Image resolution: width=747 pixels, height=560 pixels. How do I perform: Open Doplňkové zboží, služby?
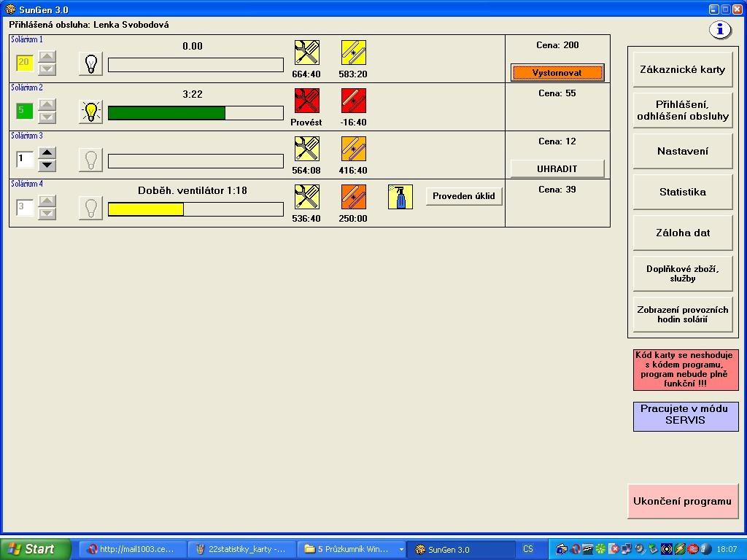pyautogui.click(x=682, y=274)
